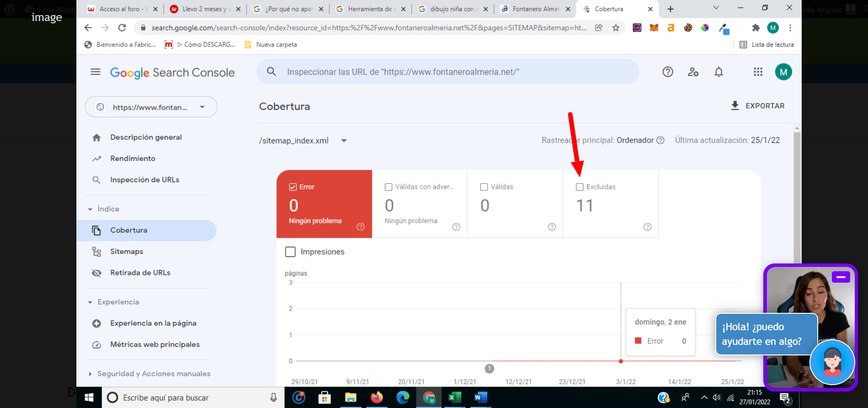
Task: Enable the Excluidas checkbox
Action: point(580,187)
